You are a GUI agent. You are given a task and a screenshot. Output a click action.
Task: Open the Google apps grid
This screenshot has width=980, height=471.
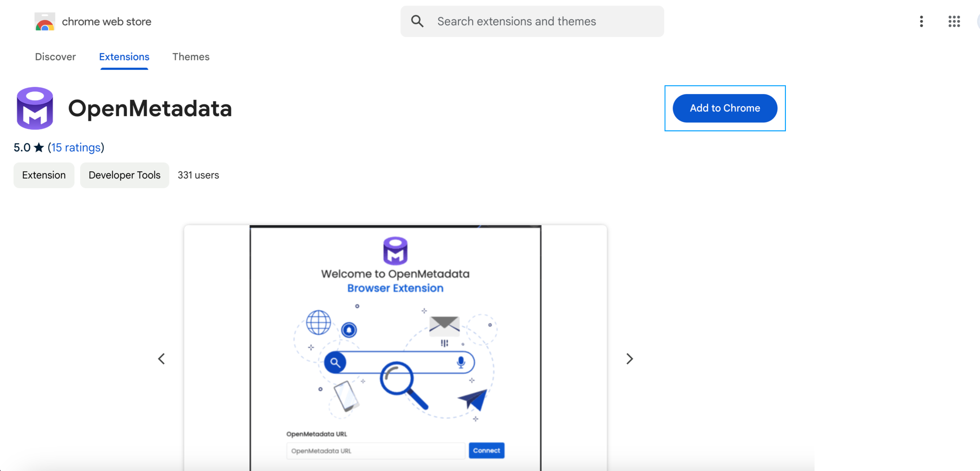click(954, 22)
